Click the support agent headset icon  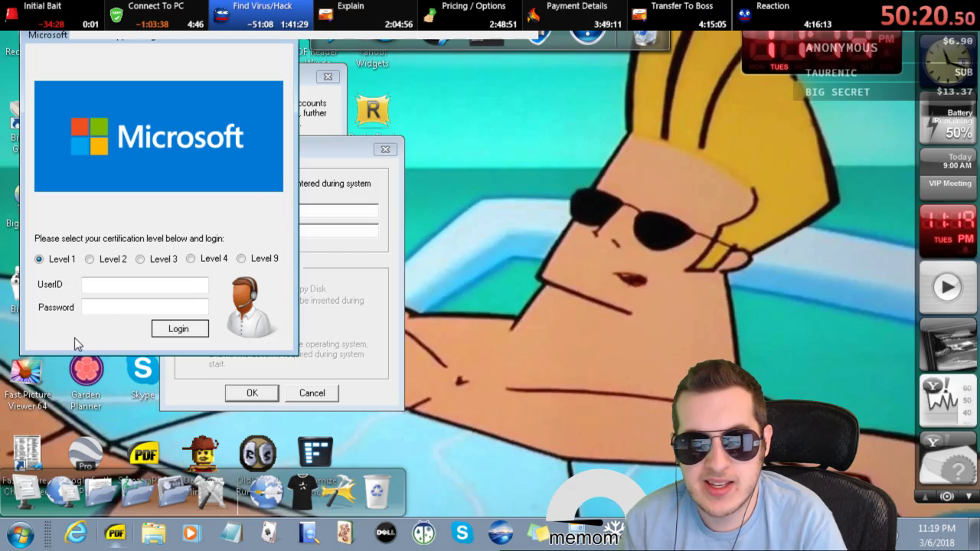[251, 307]
